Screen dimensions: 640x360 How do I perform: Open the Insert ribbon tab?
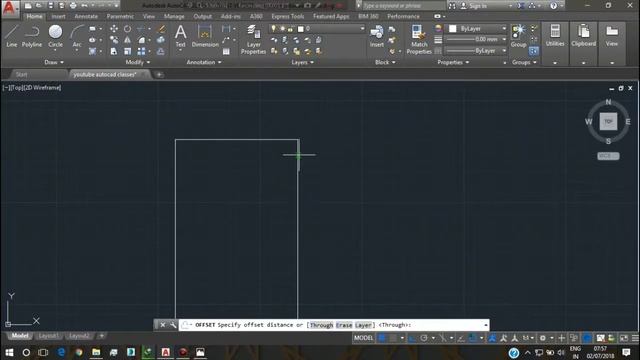click(x=58, y=16)
